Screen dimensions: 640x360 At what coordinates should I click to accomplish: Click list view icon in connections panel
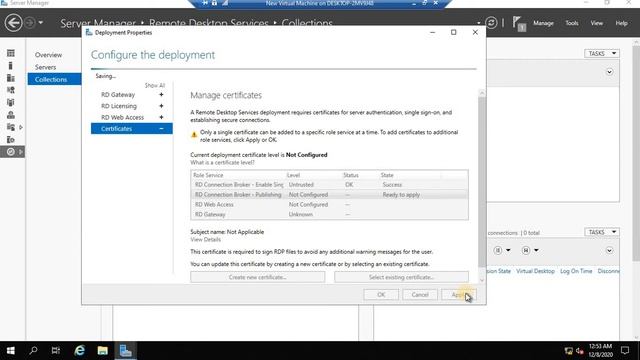coord(497,250)
